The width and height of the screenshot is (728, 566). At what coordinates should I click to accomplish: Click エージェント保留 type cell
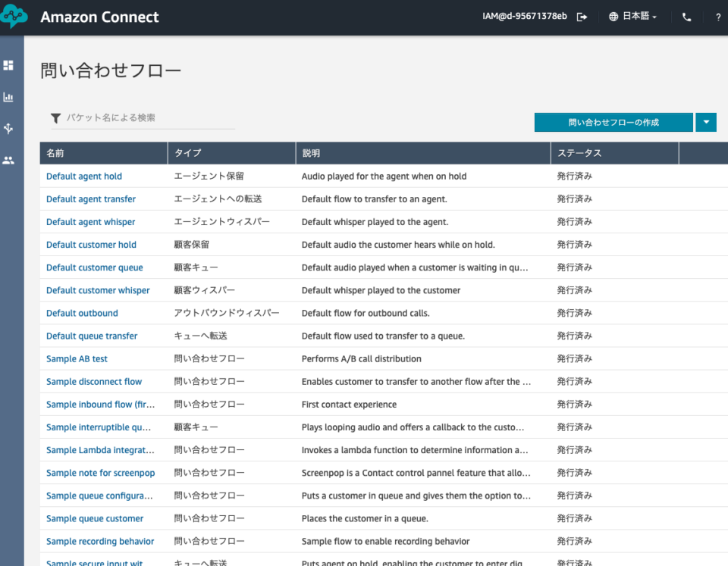(x=209, y=177)
